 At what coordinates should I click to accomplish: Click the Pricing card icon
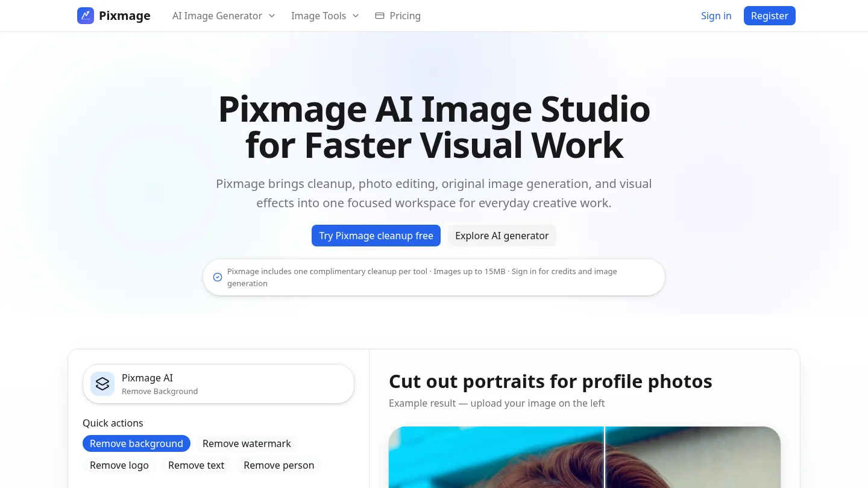tap(380, 16)
